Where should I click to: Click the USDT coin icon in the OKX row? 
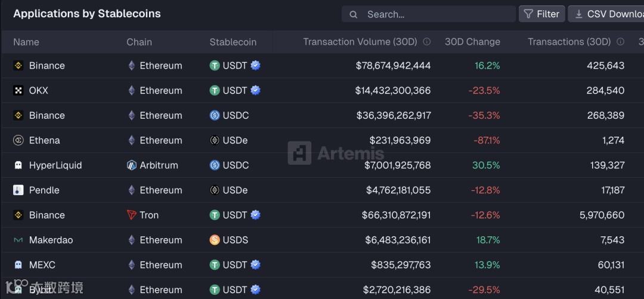[x=215, y=91]
